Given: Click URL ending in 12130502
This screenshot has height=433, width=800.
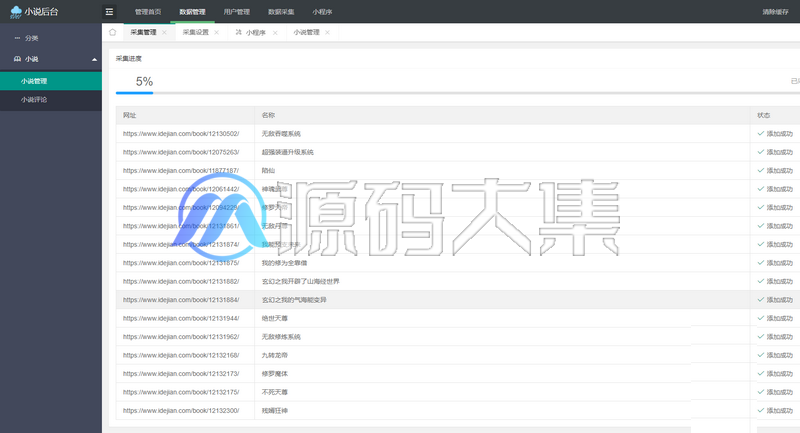Looking at the screenshot, I should point(181,134).
